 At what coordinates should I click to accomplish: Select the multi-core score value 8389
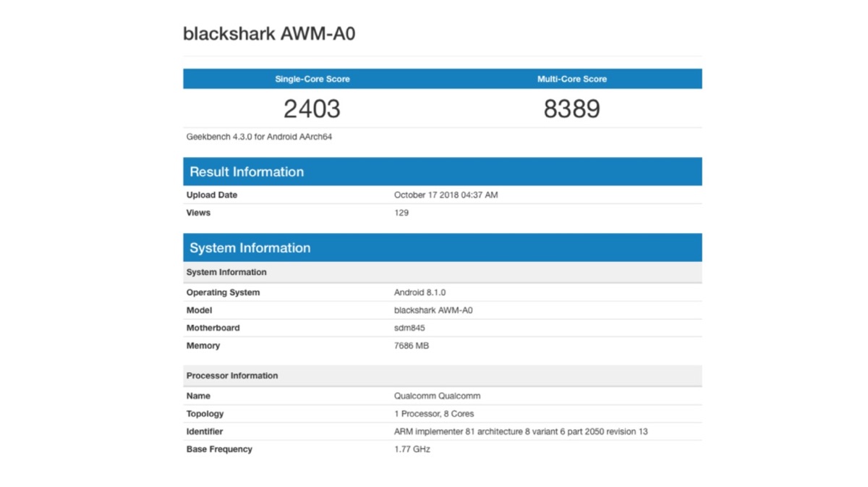pos(571,109)
